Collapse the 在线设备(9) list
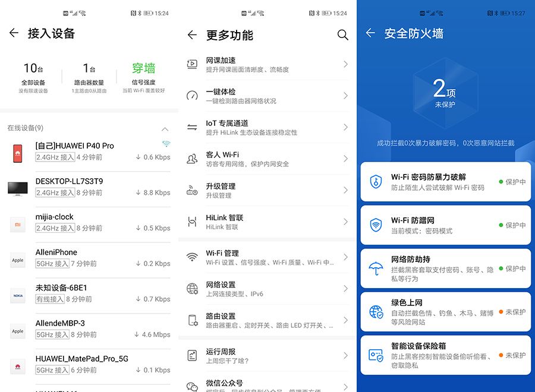The width and height of the screenshot is (535, 392). click(x=165, y=129)
